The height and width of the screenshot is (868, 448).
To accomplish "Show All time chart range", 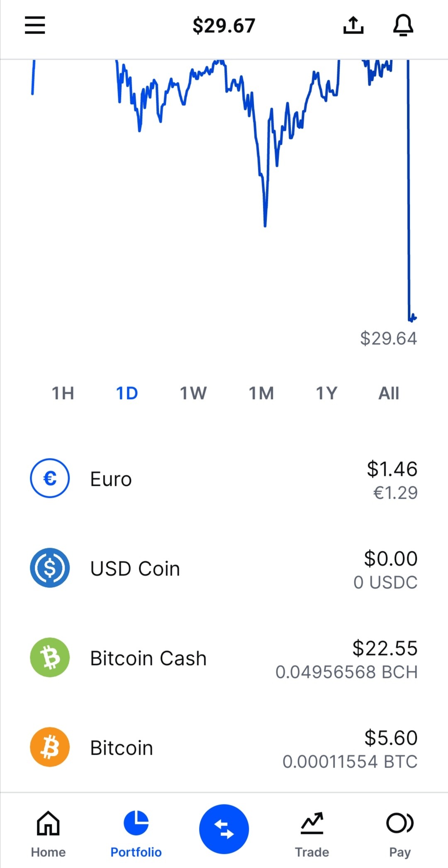I will (x=389, y=393).
